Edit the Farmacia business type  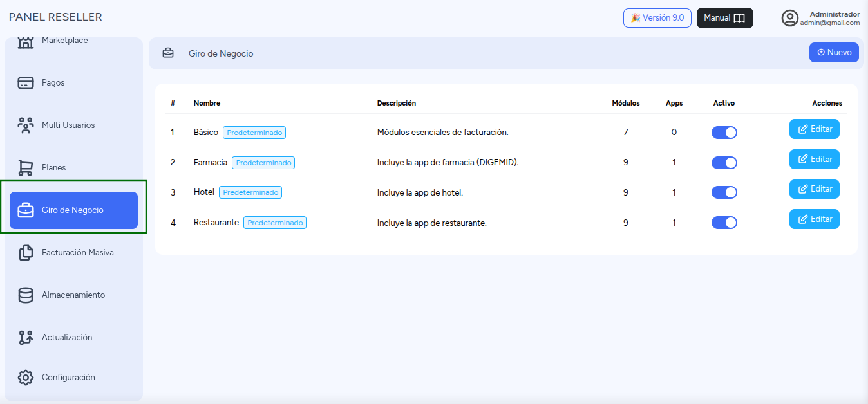[x=815, y=159]
